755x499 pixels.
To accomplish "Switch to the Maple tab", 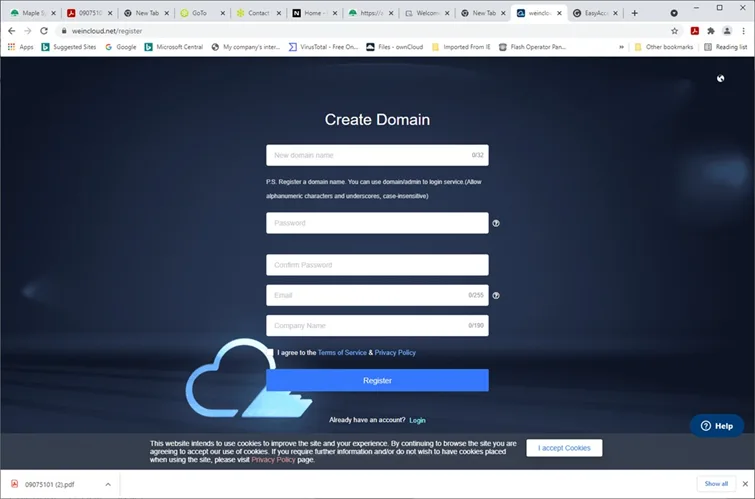I will point(32,13).
